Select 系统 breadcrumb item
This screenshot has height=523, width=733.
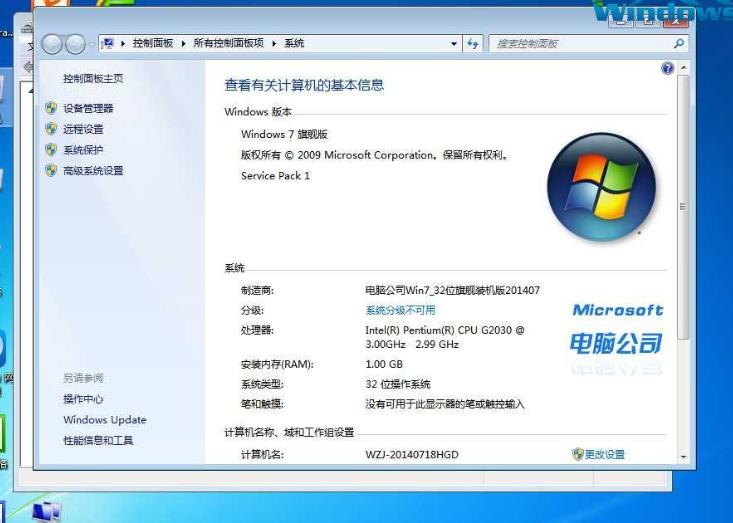pos(295,43)
